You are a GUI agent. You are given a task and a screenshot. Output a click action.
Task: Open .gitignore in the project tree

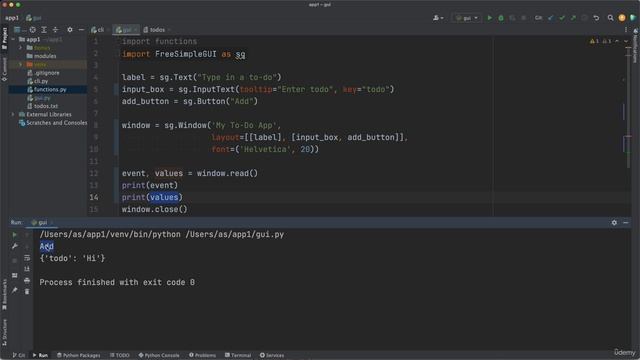pos(43,73)
